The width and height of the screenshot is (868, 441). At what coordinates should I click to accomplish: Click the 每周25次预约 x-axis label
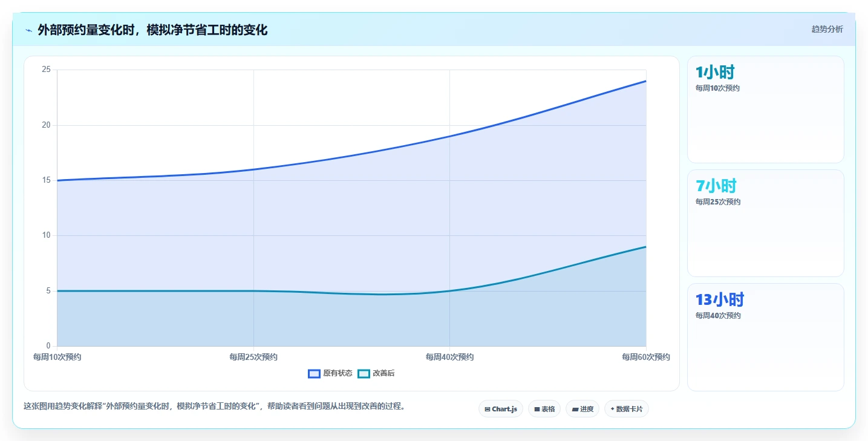tap(253, 357)
